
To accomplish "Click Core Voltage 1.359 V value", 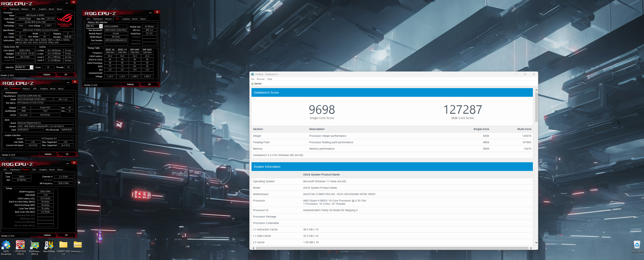I will coord(48,25).
